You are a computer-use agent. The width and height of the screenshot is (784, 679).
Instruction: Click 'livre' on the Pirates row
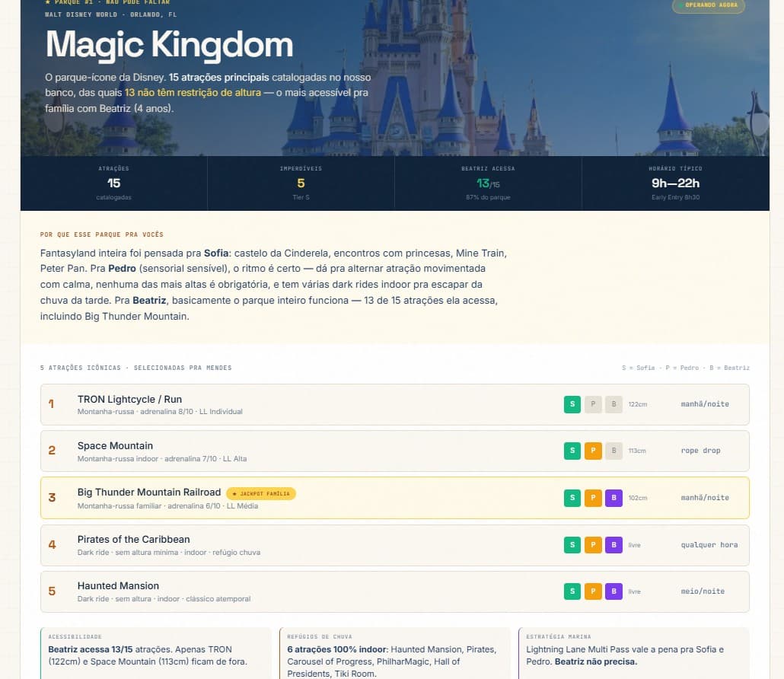(x=634, y=544)
